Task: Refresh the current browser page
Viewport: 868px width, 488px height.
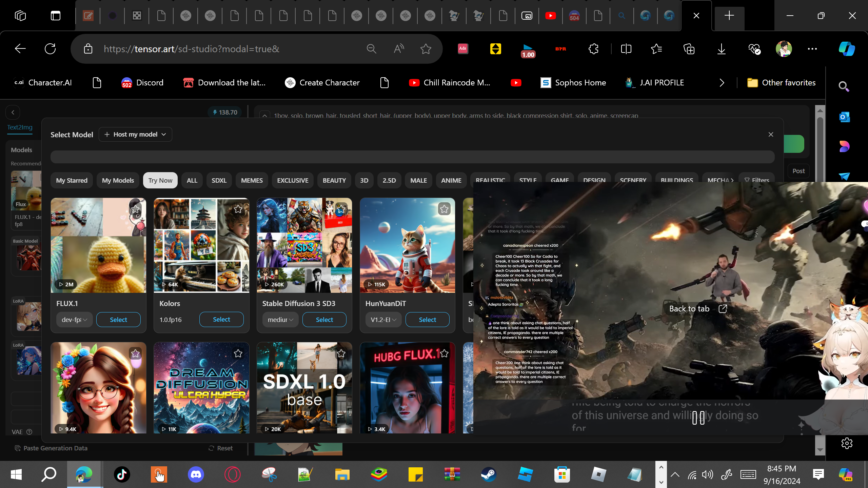Action: tap(50, 49)
